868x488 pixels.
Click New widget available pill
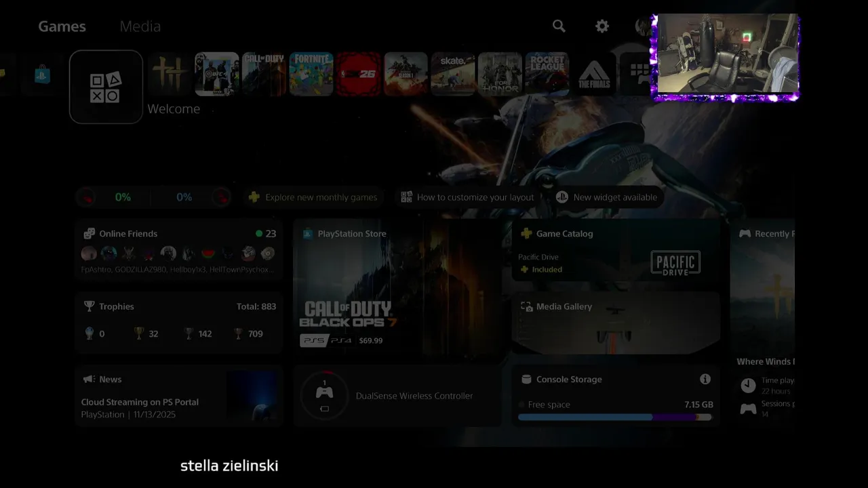coord(606,197)
